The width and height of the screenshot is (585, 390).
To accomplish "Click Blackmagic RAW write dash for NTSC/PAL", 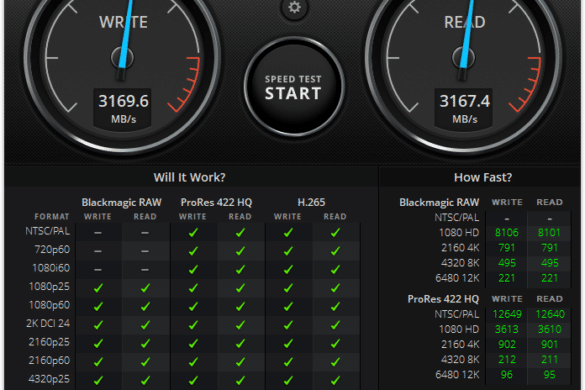I will [x=98, y=233].
